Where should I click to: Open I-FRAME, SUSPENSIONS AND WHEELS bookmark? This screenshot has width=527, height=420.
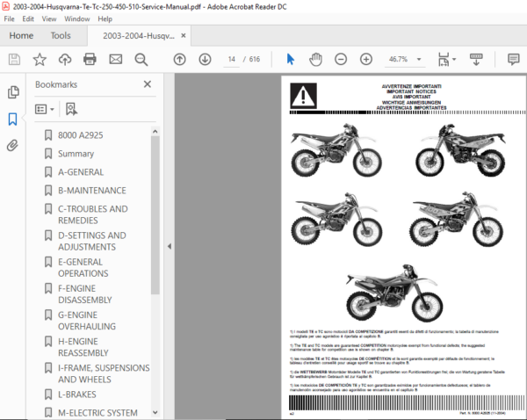click(104, 374)
